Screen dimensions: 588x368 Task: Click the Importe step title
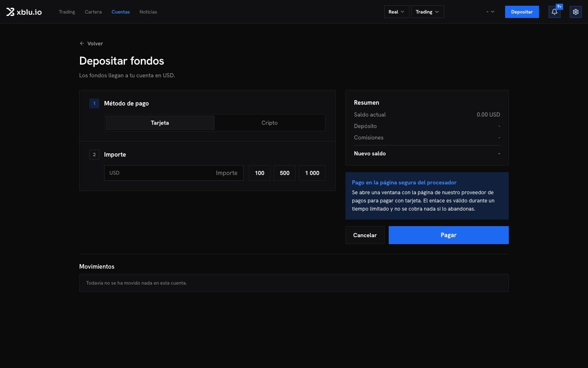point(115,155)
